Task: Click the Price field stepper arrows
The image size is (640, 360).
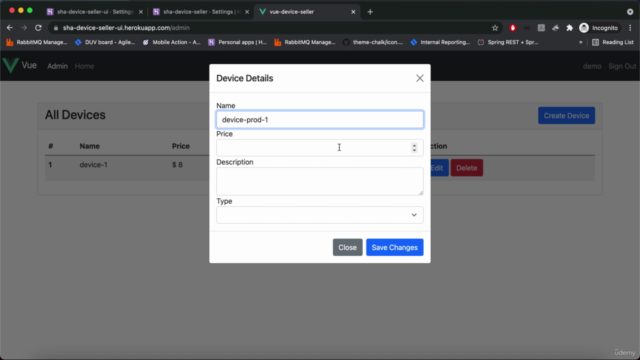Action: tap(414, 148)
